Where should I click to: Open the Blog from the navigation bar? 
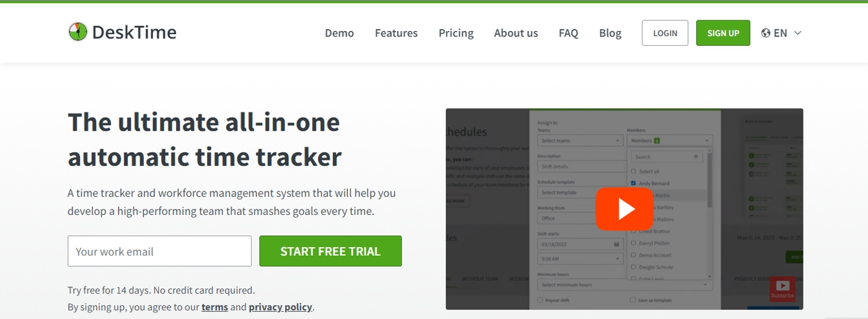point(610,33)
